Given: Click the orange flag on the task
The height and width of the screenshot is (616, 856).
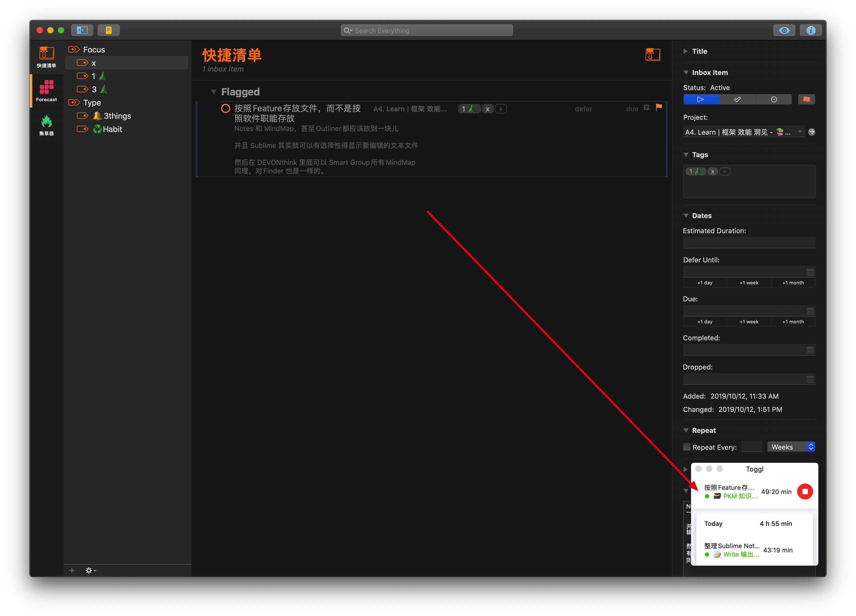Looking at the screenshot, I should pyautogui.click(x=659, y=108).
